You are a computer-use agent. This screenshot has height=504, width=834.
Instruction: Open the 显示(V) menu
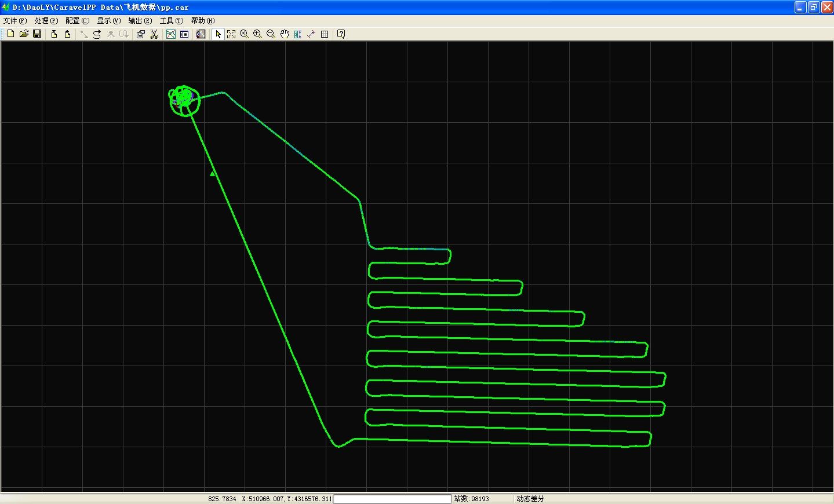pos(109,21)
